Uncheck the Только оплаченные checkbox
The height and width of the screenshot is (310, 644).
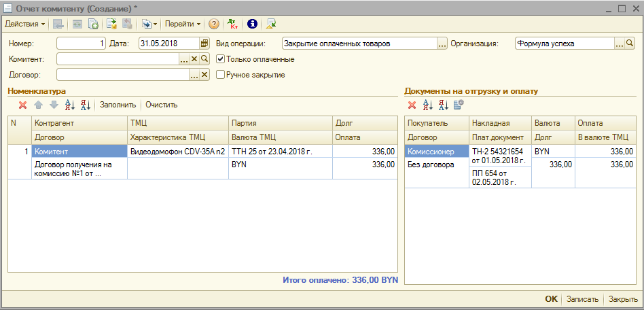click(220, 59)
